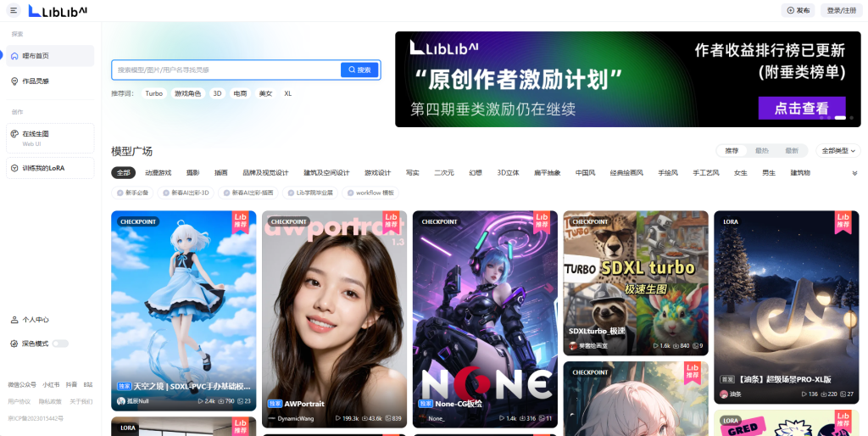Click the workflow 模板 tag chip
The height and width of the screenshot is (436, 868).
370,193
